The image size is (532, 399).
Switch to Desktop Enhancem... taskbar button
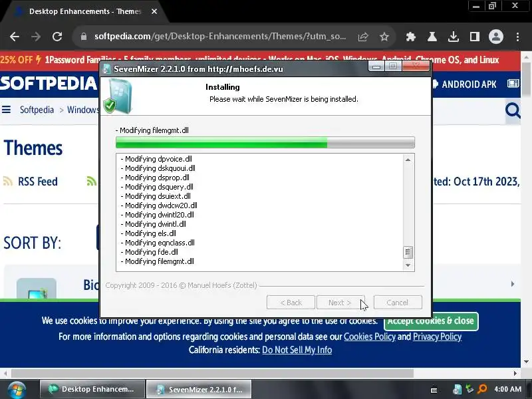(92, 389)
